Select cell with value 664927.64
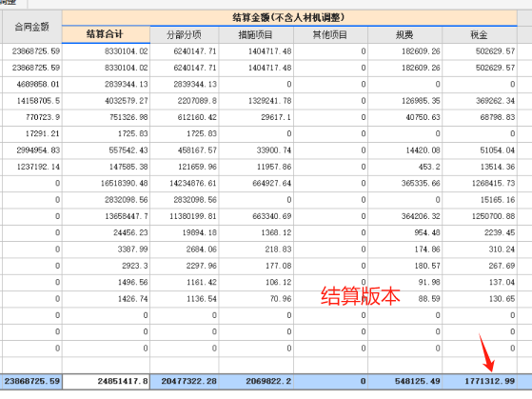Screen dimensions: 532x399 click(x=256, y=184)
